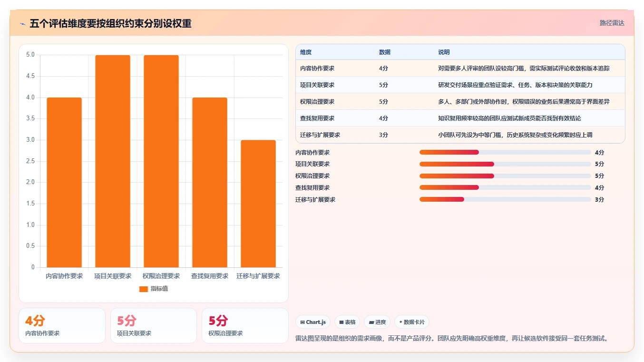Click the 权限治理要求 x-axis label

coord(161,276)
